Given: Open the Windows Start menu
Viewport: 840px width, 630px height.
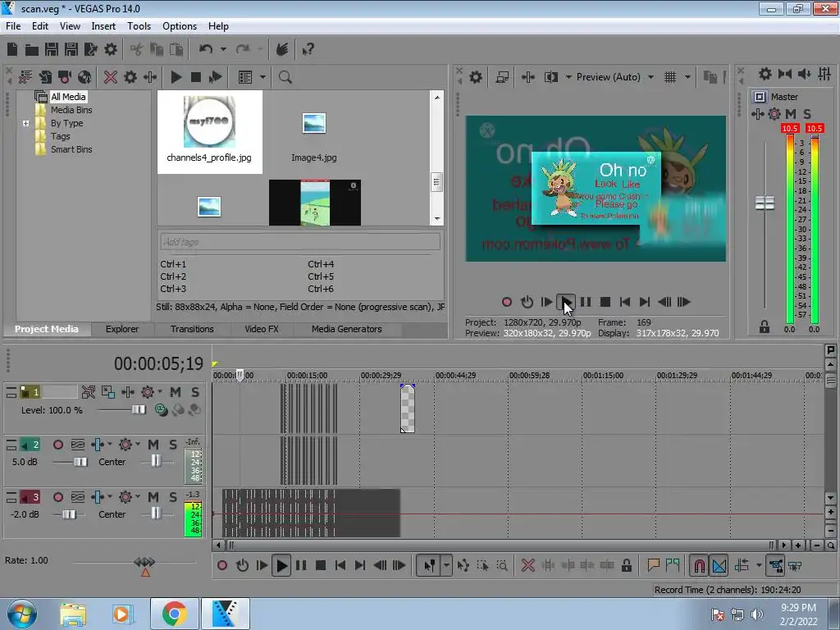Looking at the screenshot, I should [21, 614].
